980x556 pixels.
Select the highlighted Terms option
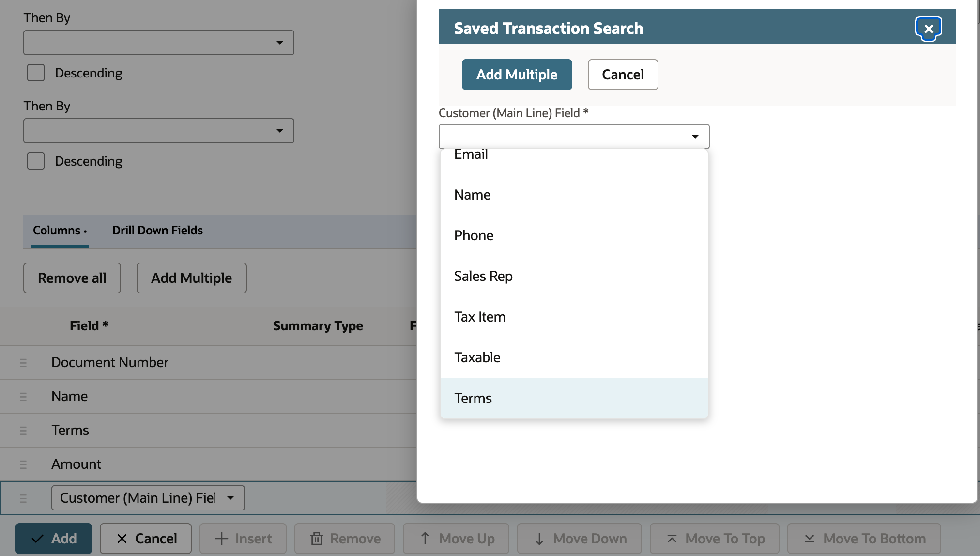[x=574, y=398]
